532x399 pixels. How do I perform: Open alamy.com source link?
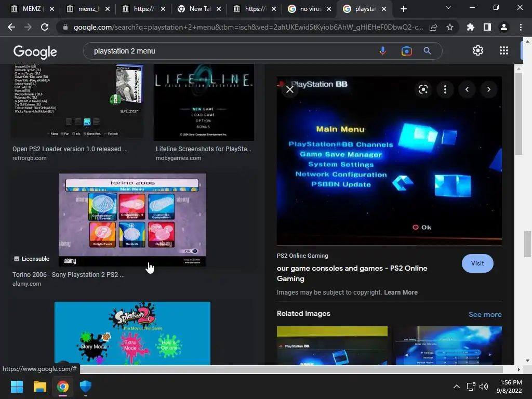pos(27,284)
